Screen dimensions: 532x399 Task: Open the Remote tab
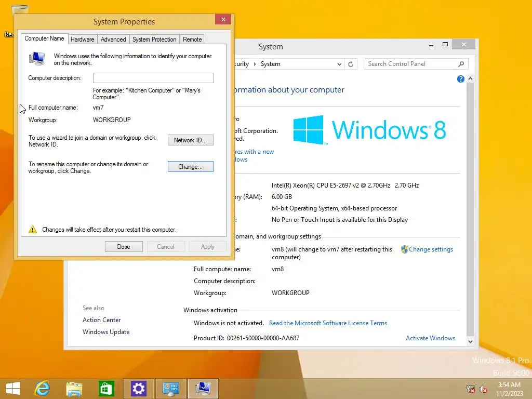(x=192, y=39)
